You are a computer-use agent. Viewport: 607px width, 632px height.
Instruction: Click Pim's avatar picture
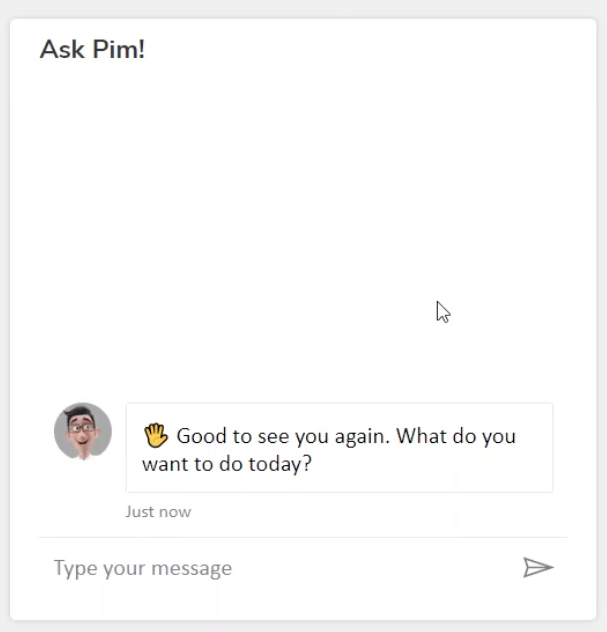point(83,432)
